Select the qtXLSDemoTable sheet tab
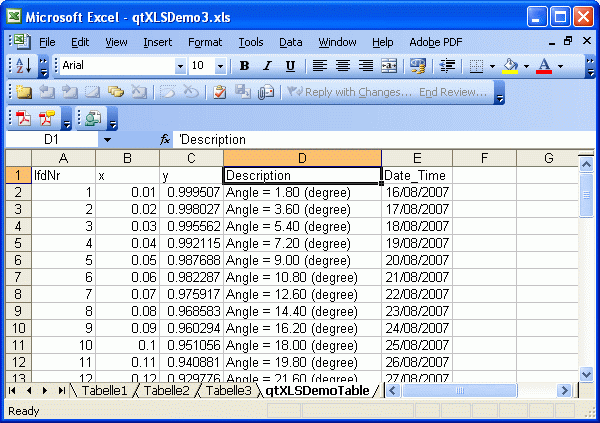600x423 pixels. [317, 390]
